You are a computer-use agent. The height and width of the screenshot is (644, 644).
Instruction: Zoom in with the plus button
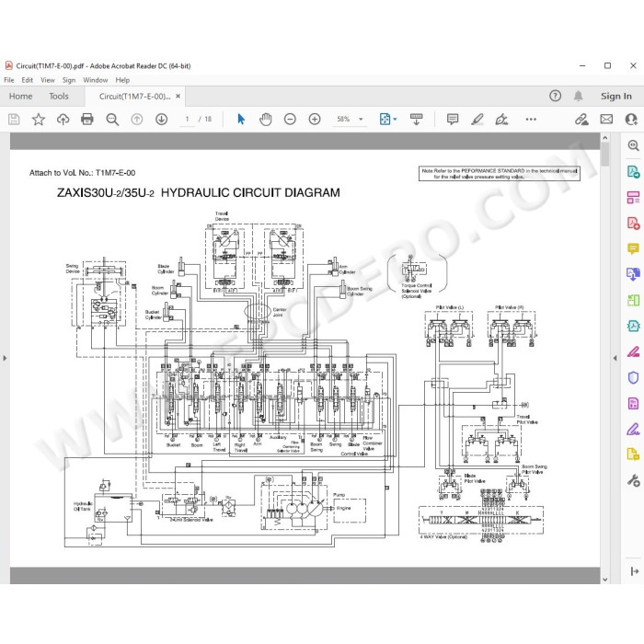coord(315,120)
